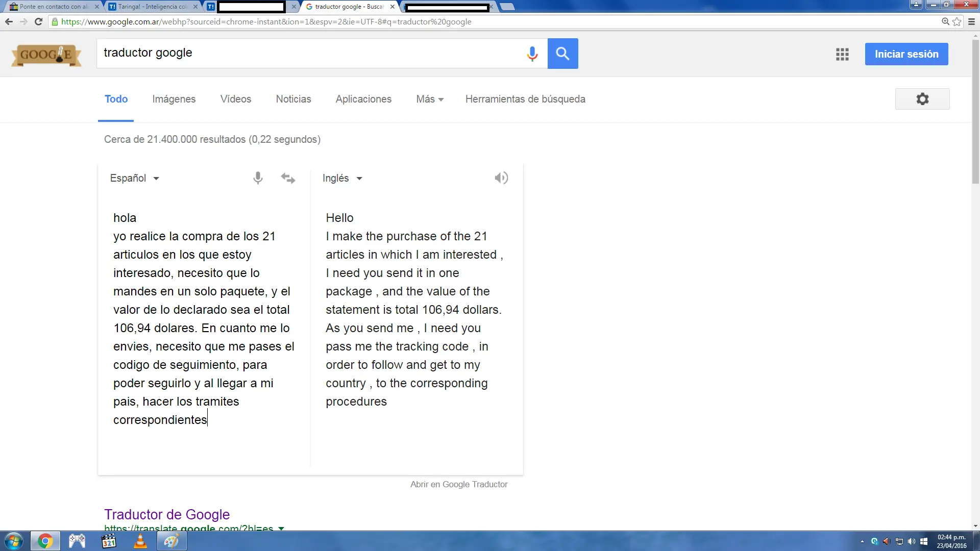Open the game controller taskbar app
This screenshot has height=551, width=980.
pyautogui.click(x=77, y=541)
